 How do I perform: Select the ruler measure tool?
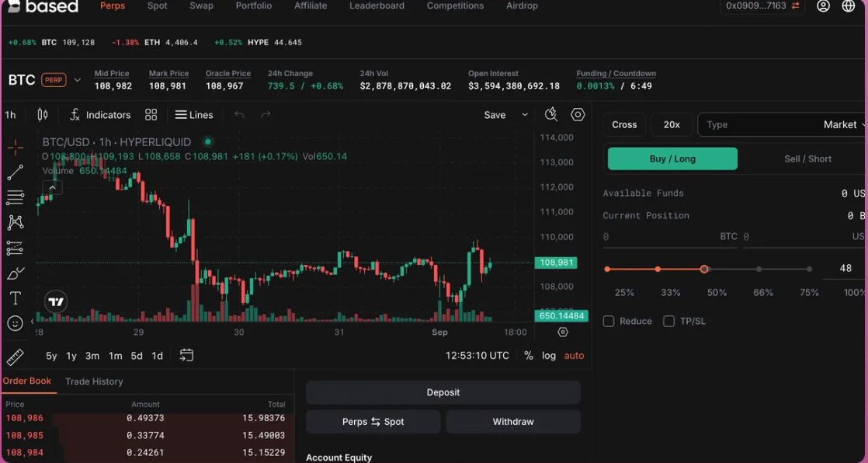pos(16,357)
